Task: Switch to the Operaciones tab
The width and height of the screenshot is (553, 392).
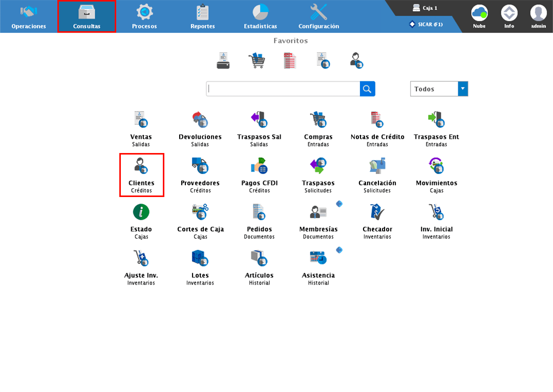Action: 29,16
